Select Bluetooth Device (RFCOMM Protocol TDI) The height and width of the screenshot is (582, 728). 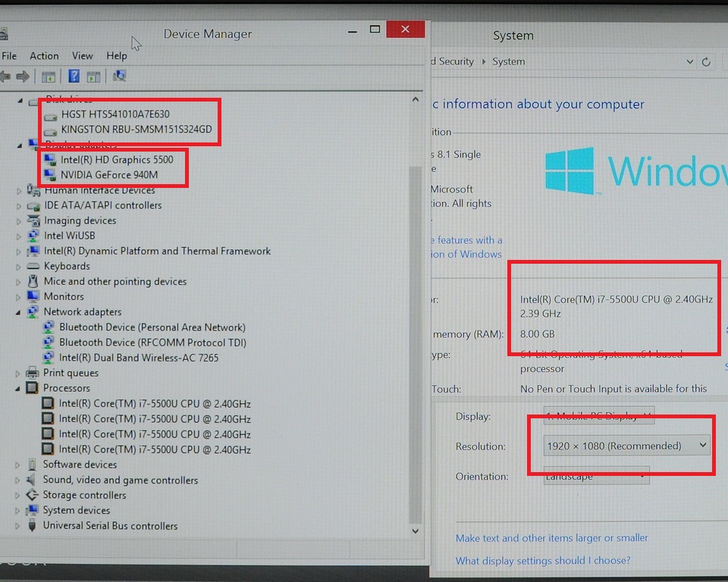click(152, 343)
